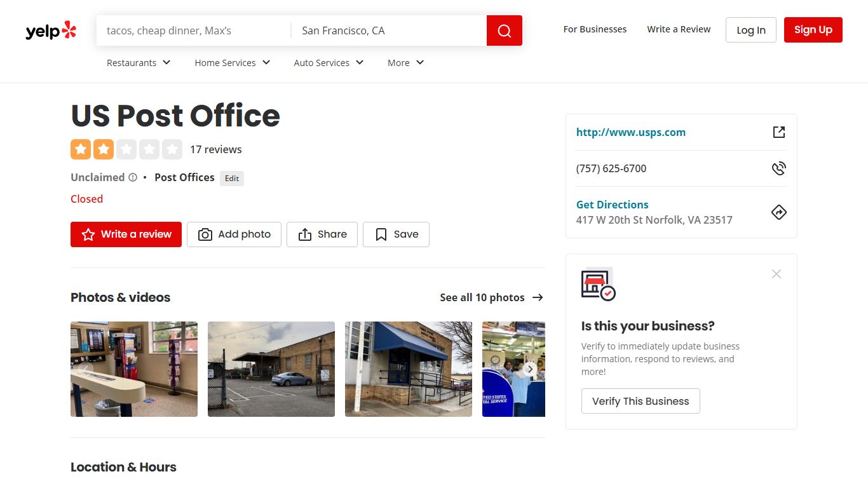Expand the Auto Services dropdown

click(x=329, y=63)
